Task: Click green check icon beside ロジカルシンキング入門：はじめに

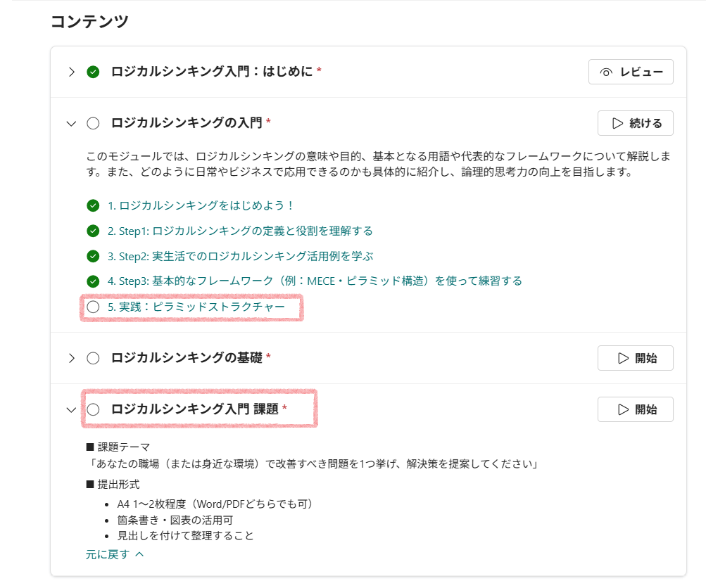Action: coord(93,72)
